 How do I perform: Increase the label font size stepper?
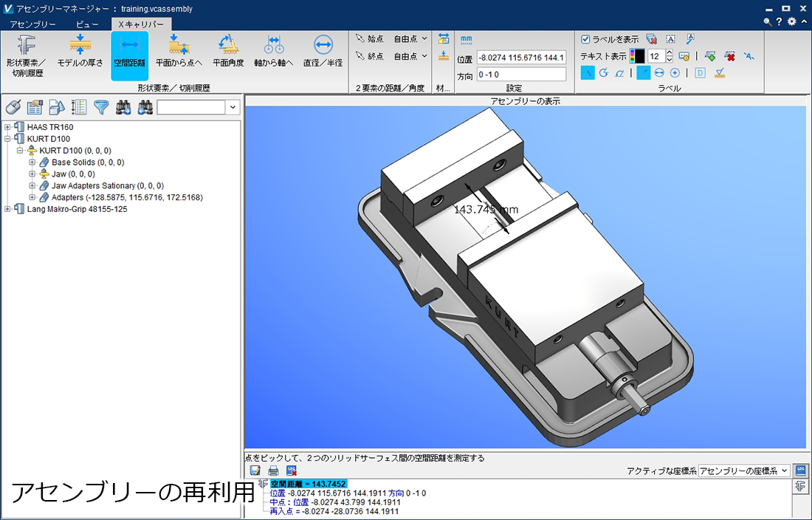669,53
